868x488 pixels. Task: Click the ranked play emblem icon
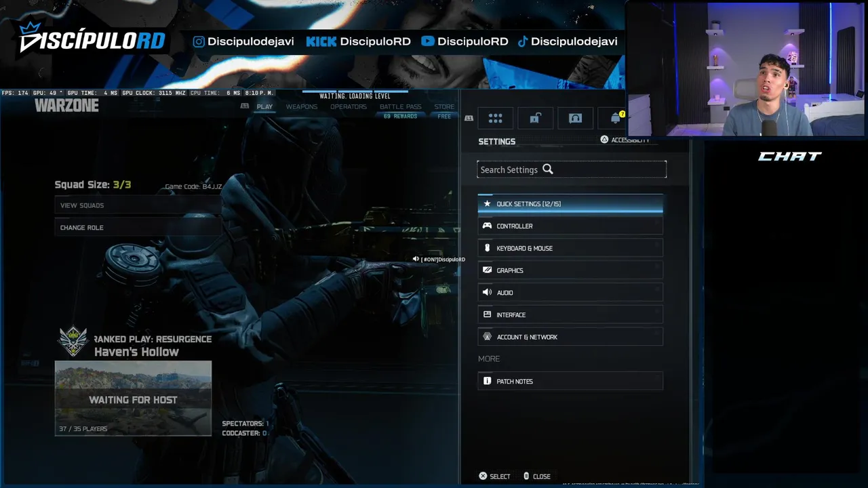point(73,342)
